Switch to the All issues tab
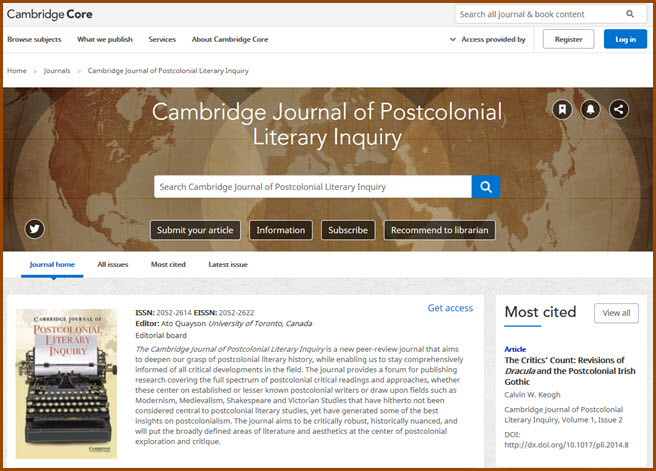The width and height of the screenshot is (656, 471). 113,264
